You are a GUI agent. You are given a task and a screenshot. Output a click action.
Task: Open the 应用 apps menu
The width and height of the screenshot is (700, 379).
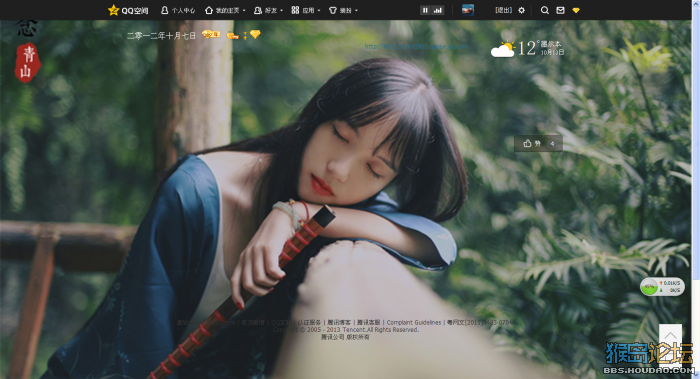point(303,10)
